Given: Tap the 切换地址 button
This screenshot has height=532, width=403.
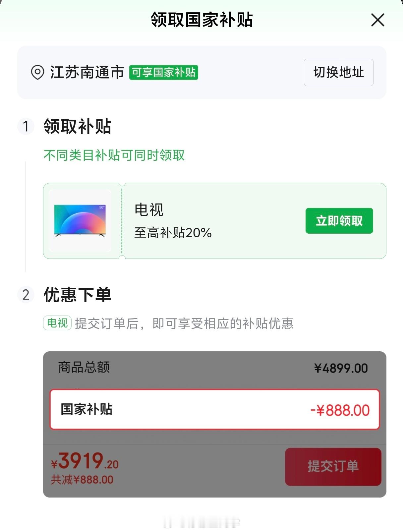Looking at the screenshot, I should (338, 72).
